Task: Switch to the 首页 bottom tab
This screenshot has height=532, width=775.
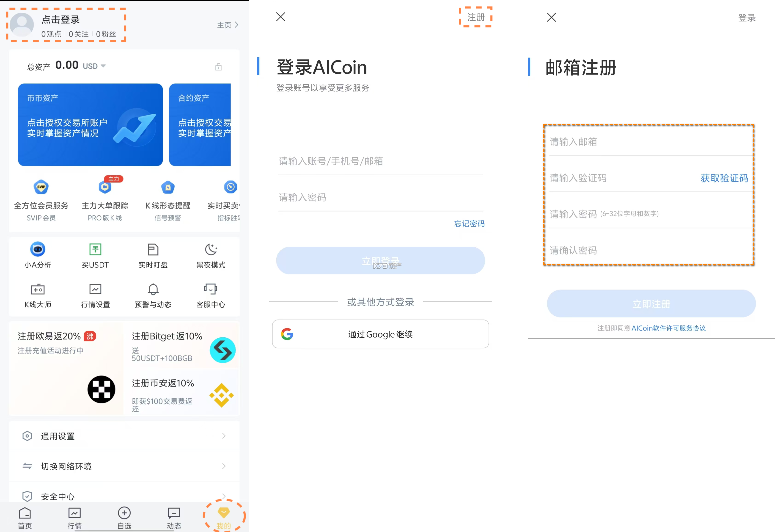Action: [25, 518]
